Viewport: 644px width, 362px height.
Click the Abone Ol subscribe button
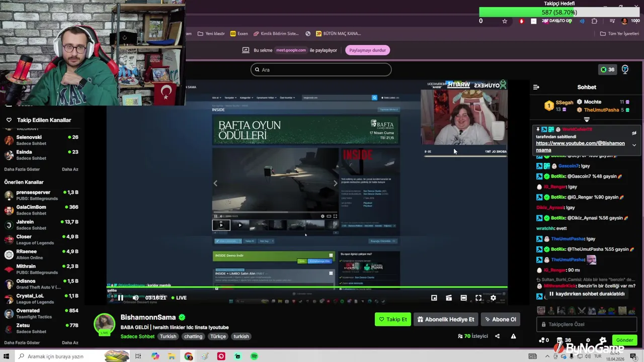(501, 319)
